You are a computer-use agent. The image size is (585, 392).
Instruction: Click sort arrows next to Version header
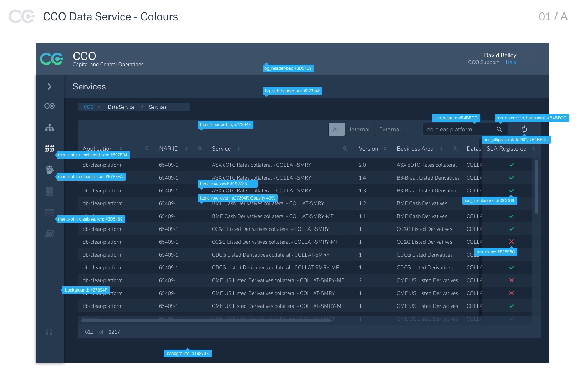[x=385, y=149]
